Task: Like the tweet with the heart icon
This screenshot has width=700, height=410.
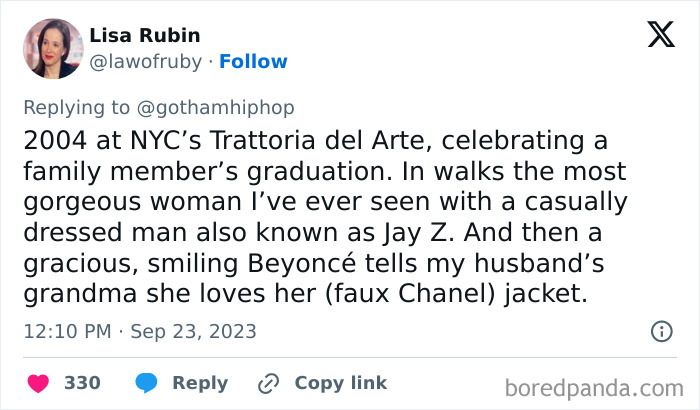Action: tap(37, 383)
